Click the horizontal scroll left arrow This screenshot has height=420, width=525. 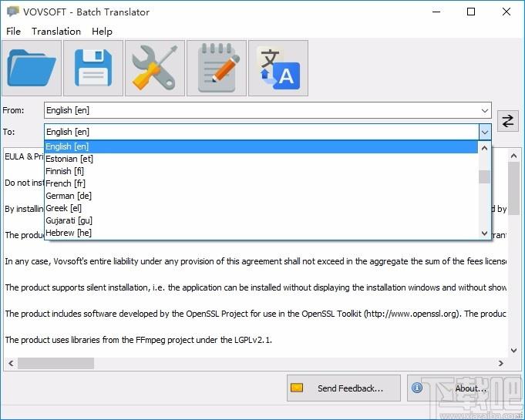coord(11,363)
